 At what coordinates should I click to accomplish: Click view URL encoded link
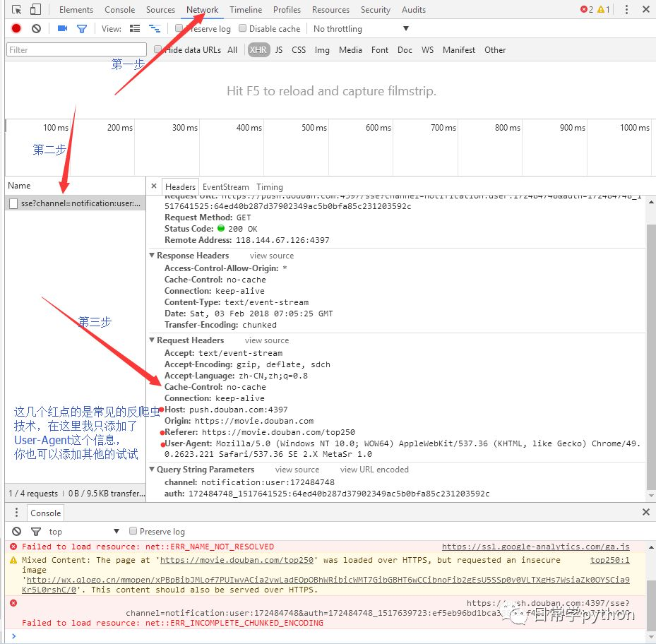[x=374, y=469]
